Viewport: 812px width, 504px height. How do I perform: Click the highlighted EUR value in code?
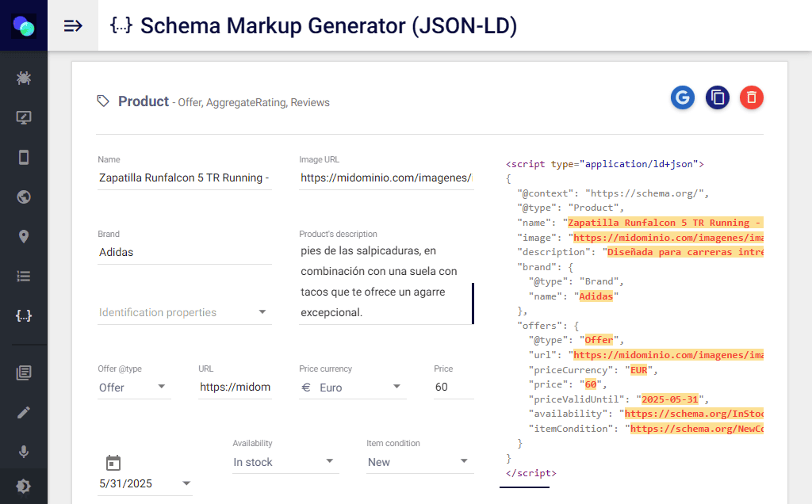(638, 371)
